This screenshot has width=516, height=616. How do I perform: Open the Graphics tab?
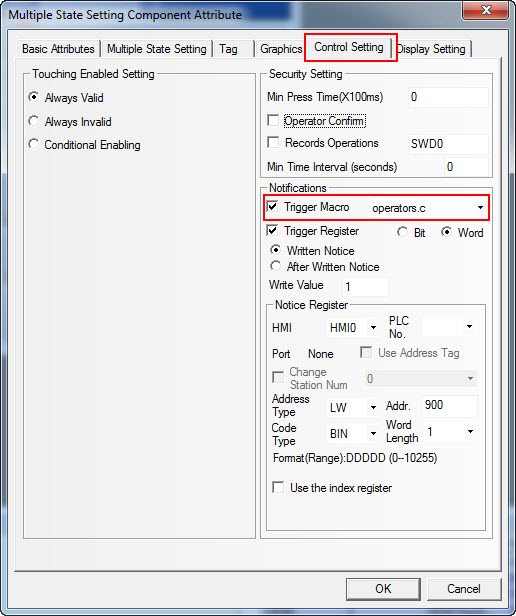click(281, 49)
